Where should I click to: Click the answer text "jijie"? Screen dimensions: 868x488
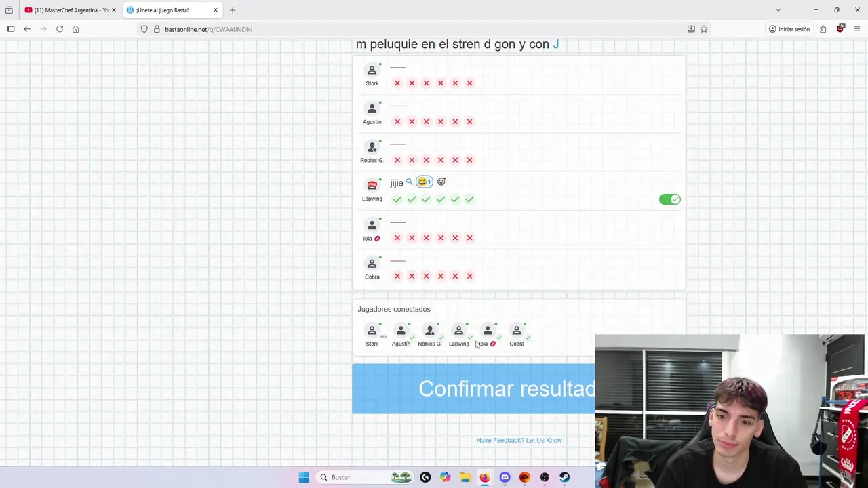397,183
